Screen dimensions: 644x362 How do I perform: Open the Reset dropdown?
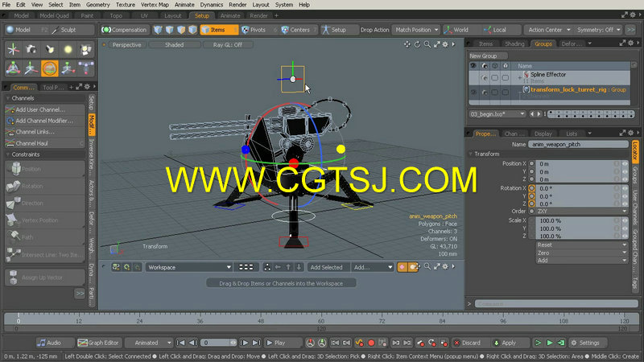click(x=582, y=245)
